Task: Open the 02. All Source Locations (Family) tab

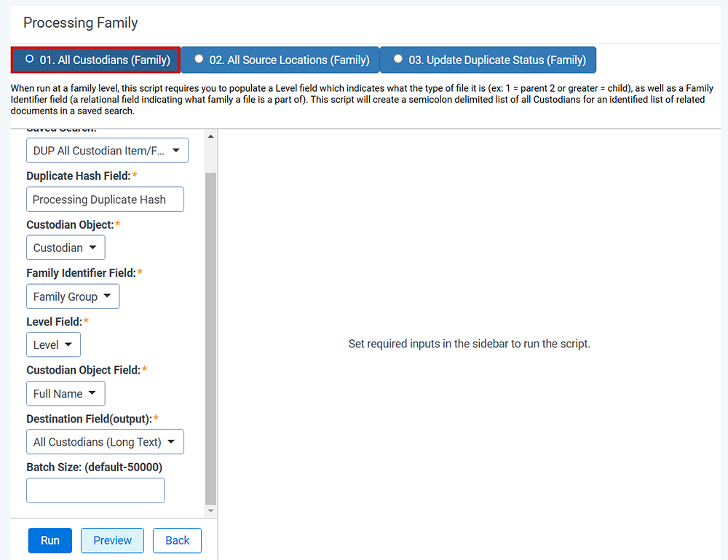Action: pos(280,60)
